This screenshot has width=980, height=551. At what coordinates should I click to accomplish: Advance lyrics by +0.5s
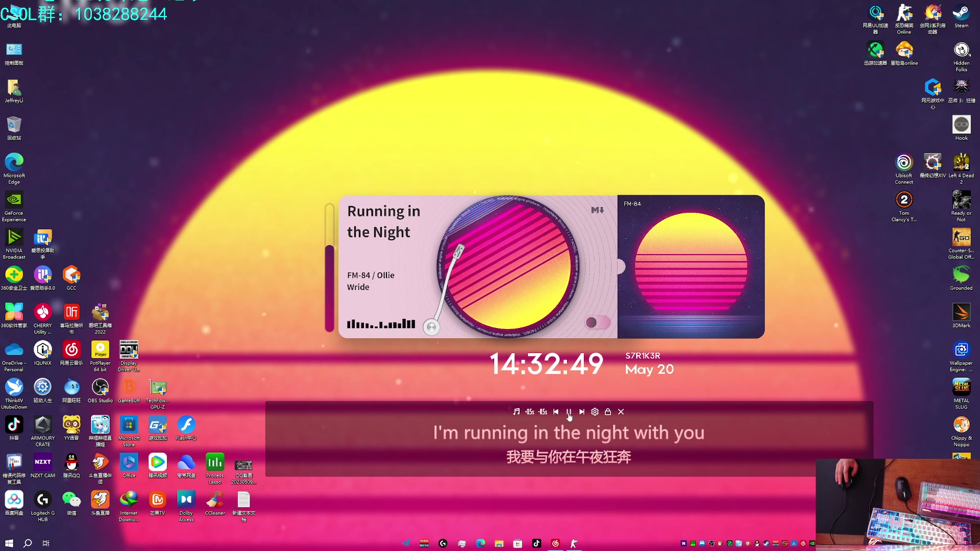pos(530,412)
